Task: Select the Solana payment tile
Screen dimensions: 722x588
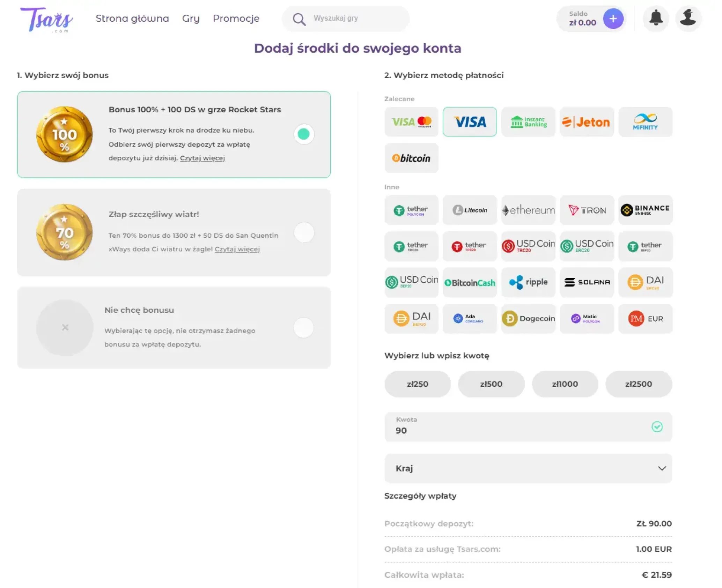Action: [587, 282]
